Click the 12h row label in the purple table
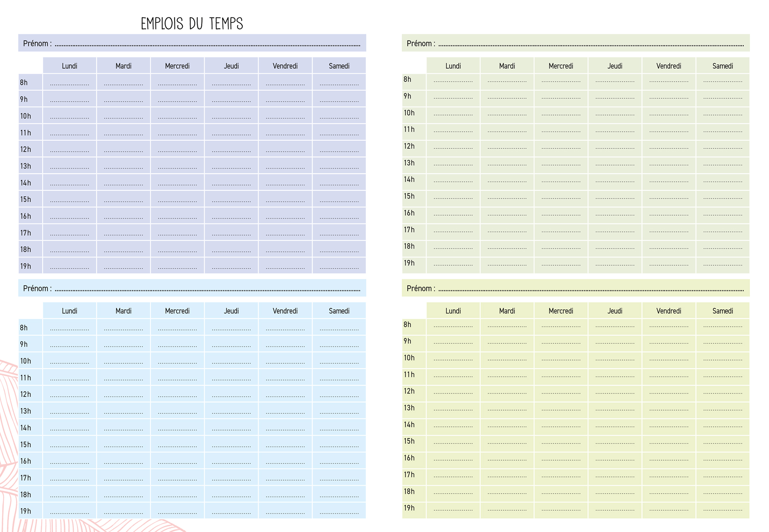The image size is (769, 532). [26, 149]
